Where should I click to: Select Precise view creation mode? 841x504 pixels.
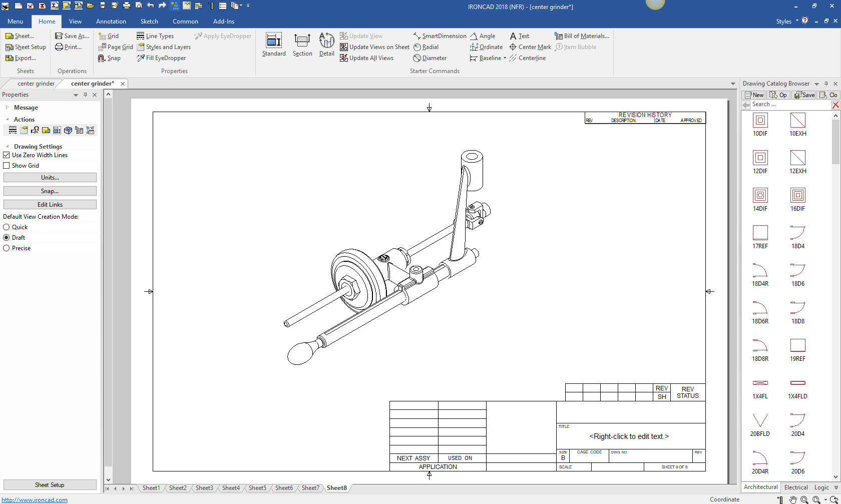[7, 248]
